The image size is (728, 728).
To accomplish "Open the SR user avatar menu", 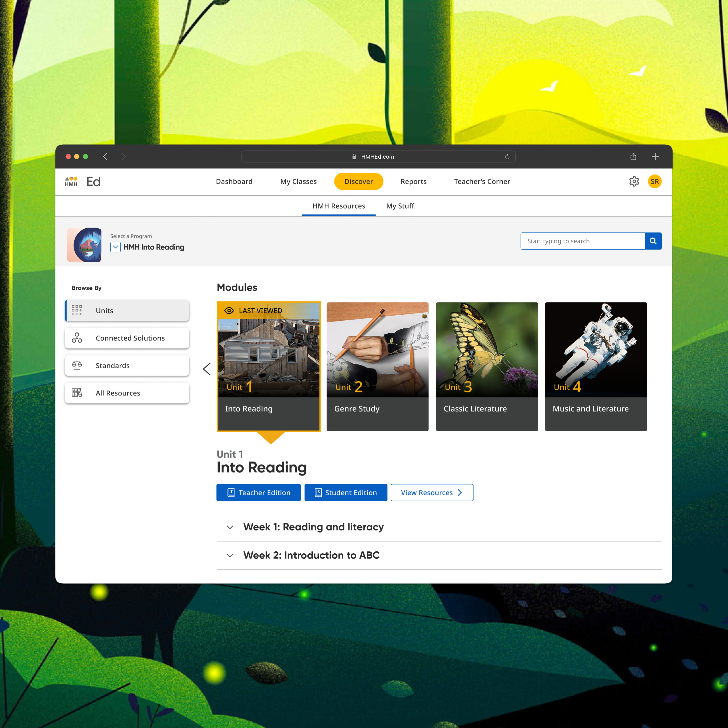I will (x=655, y=181).
